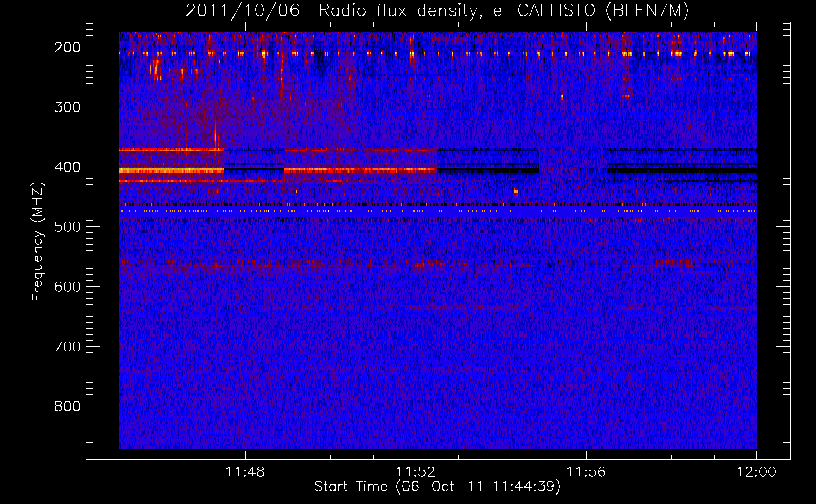
Task: Click the "Start Time (06-Oct-11 11:44:39)" label
Action: (437, 487)
